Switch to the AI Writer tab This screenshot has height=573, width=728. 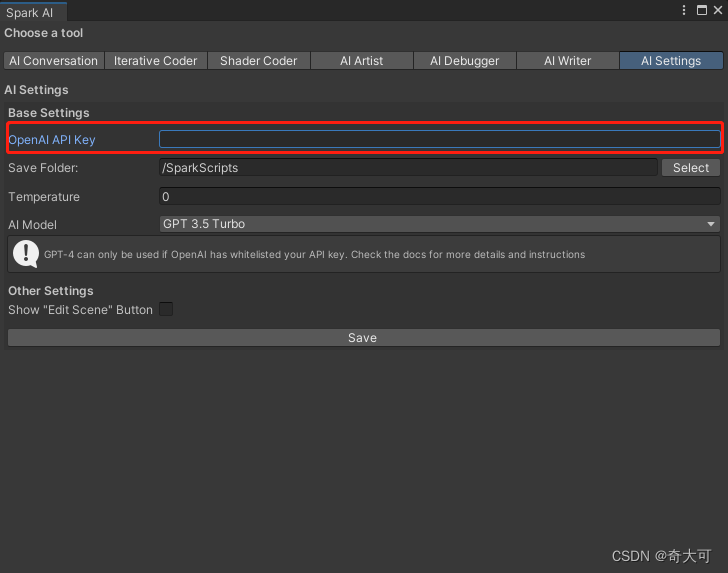(568, 61)
